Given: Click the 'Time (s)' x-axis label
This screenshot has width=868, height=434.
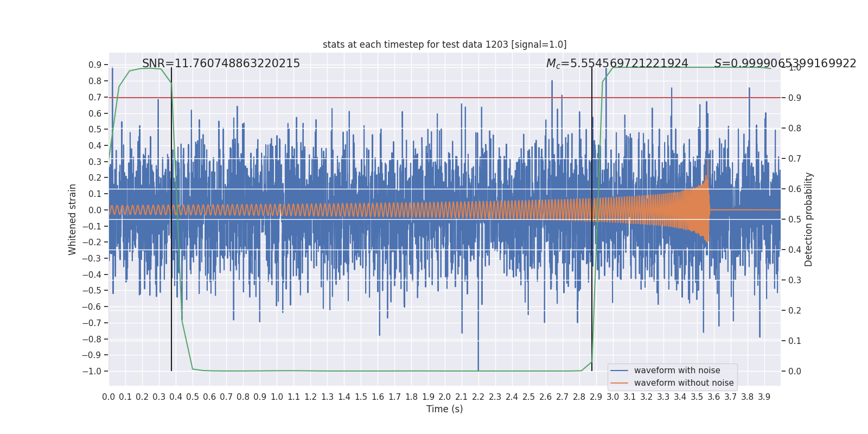Looking at the screenshot, I should [x=444, y=409].
